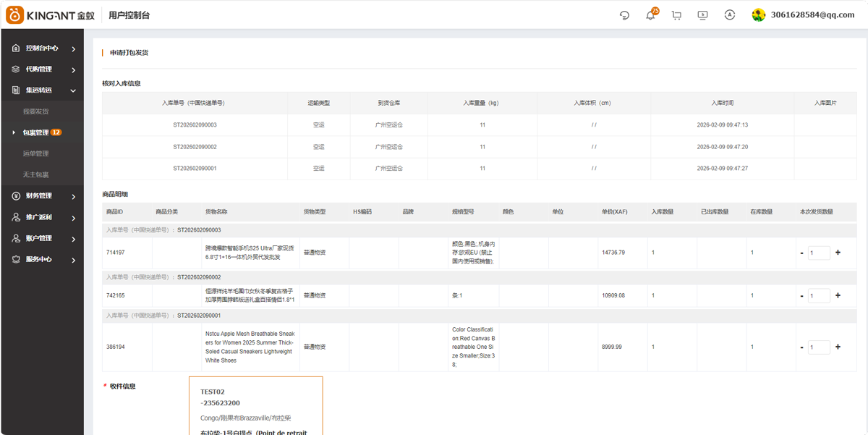Increase quantity for item 714197 with plus
This screenshot has width=868, height=435.
pos(838,253)
